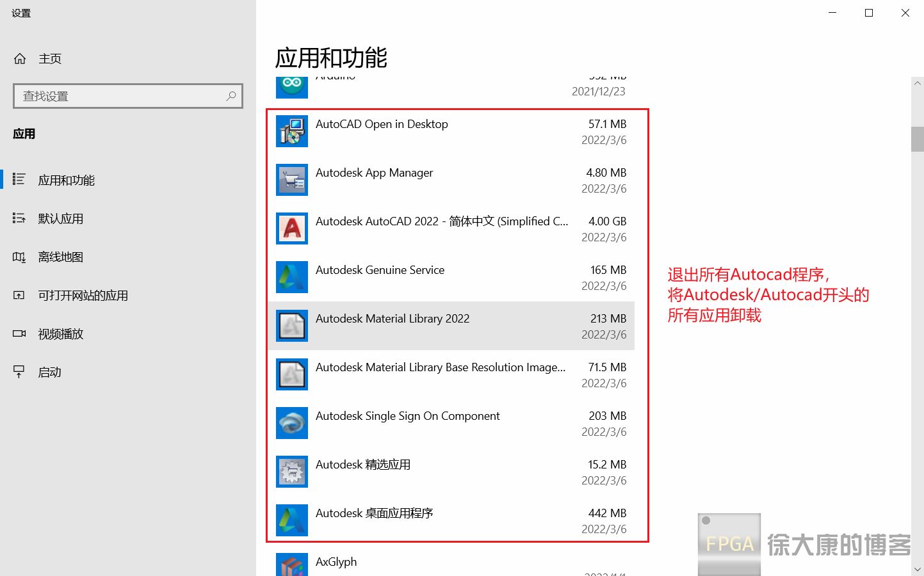The height and width of the screenshot is (576, 924).
Task: Click the Arduino app icon
Action: pos(292,87)
